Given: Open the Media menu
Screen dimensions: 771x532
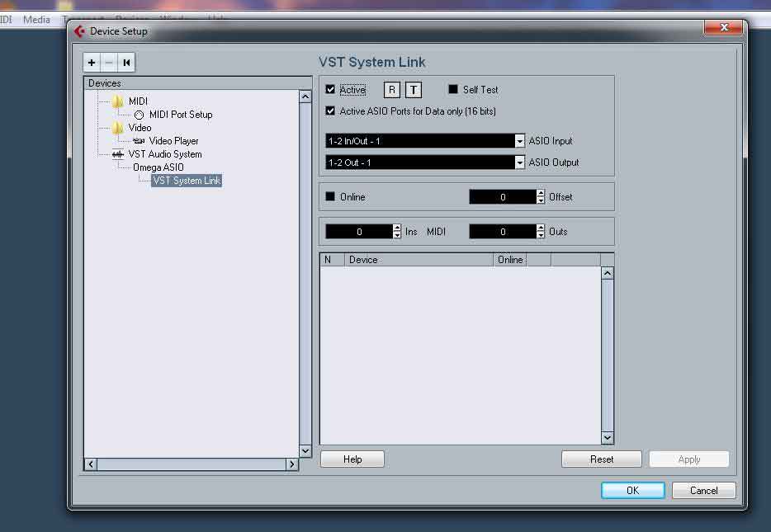Looking at the screenshot, I should [36, 20].
